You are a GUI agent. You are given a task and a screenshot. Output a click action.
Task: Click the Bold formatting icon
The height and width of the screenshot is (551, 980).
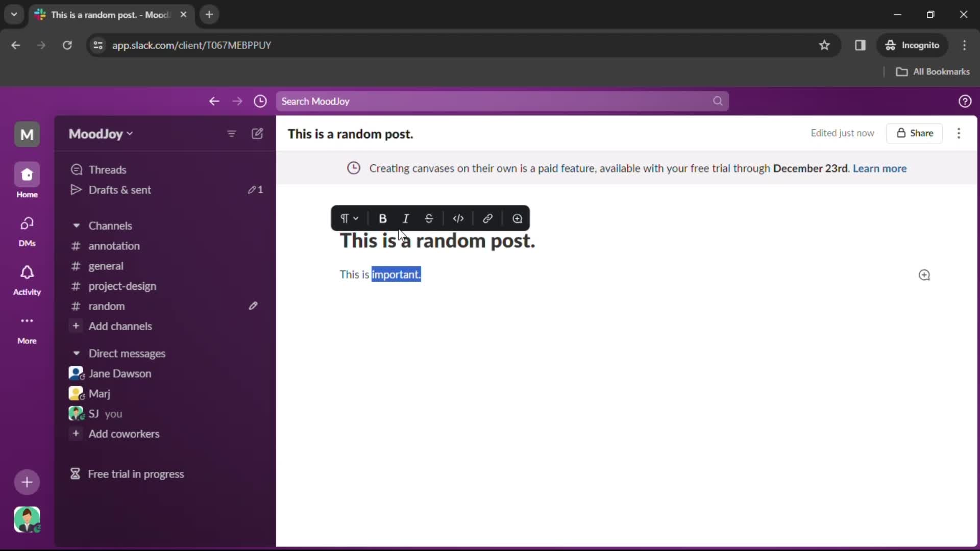[382, 218]
